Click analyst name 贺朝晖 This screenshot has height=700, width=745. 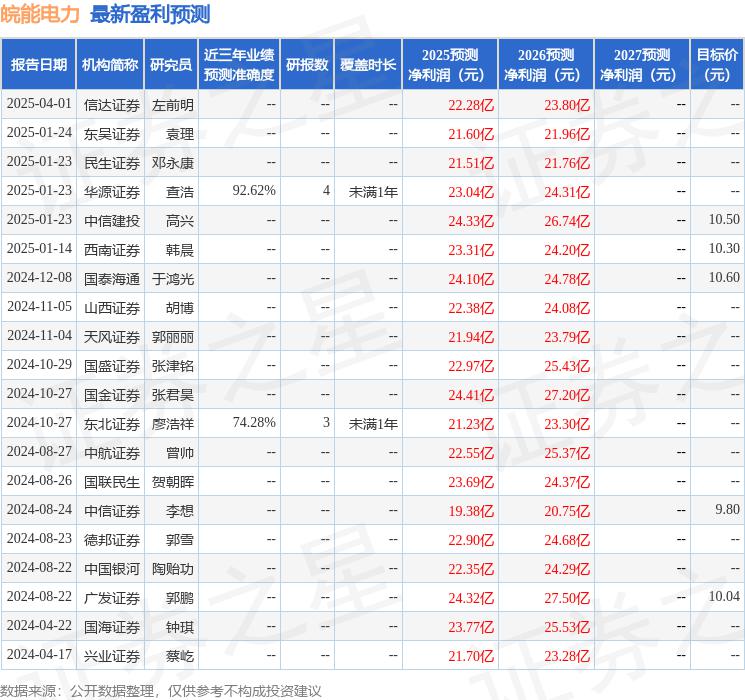172,482
